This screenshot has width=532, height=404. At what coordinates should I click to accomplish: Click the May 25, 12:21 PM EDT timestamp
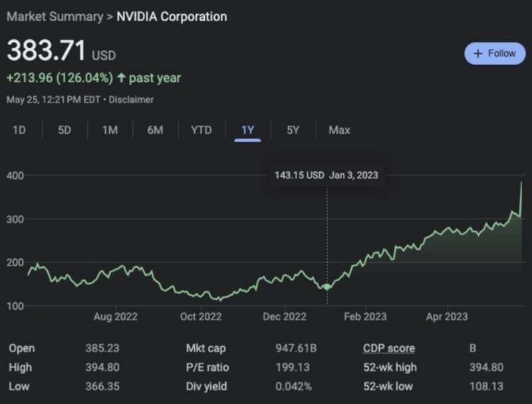click(x=53, y=100)
